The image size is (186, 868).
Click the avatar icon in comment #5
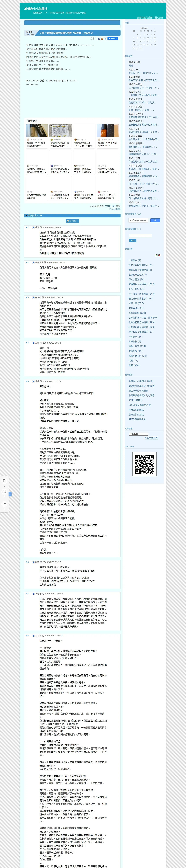click(x=34, y=381)
